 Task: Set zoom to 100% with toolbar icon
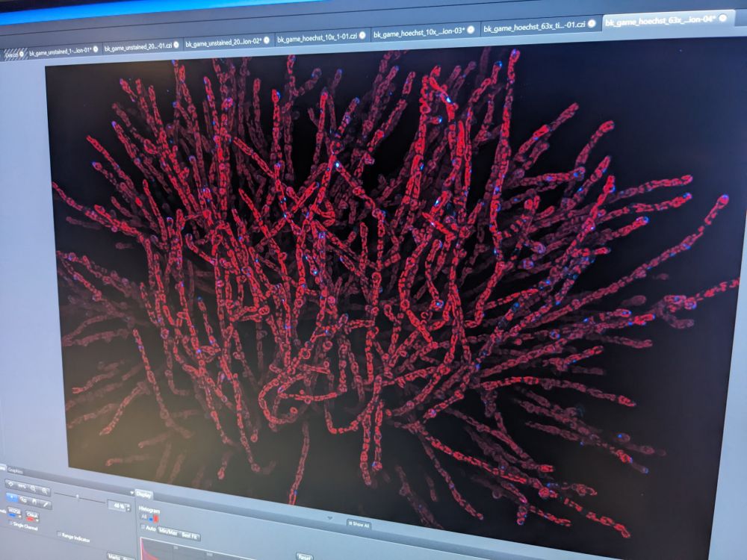point(22,486)
